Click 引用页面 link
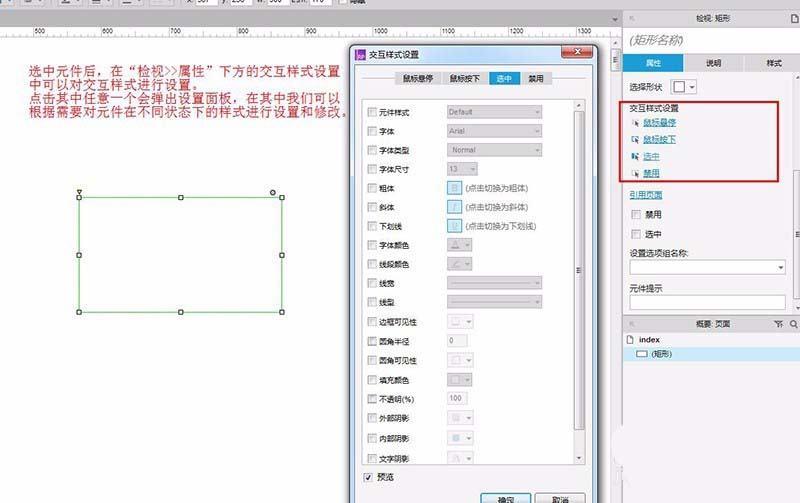The image size is (800, 503). 645,195
